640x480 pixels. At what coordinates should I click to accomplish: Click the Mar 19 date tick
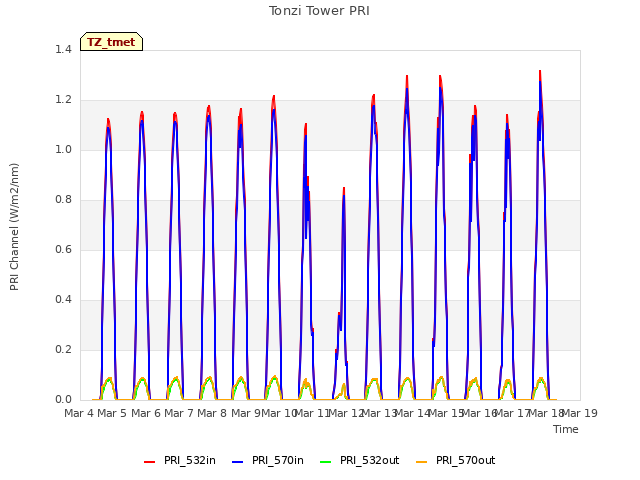pos(580,413)
